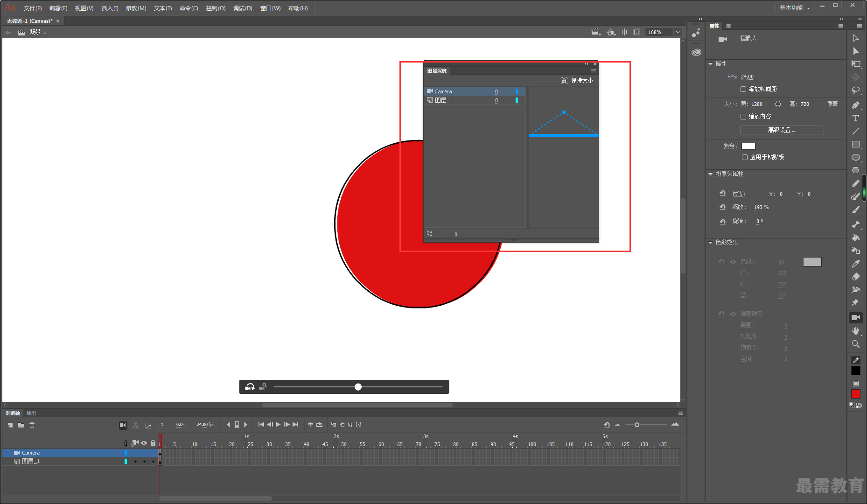Reset camera zoom 缩放 arrow

[723, 207]
